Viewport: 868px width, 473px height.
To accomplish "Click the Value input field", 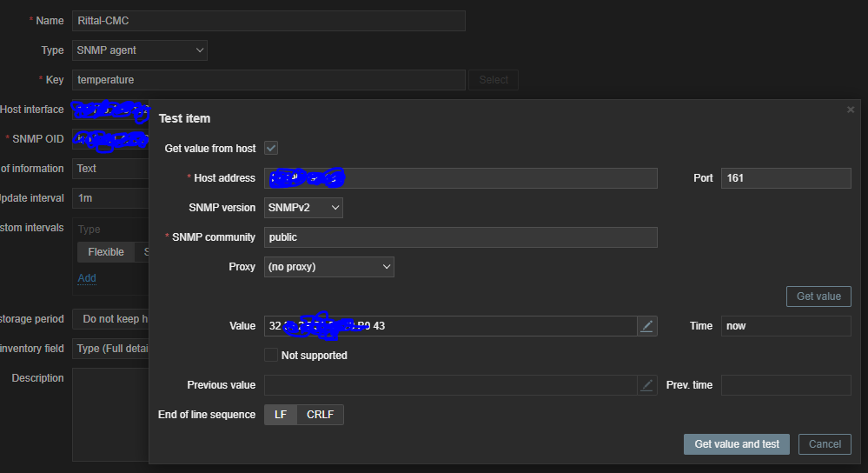I will coord(451,326).
